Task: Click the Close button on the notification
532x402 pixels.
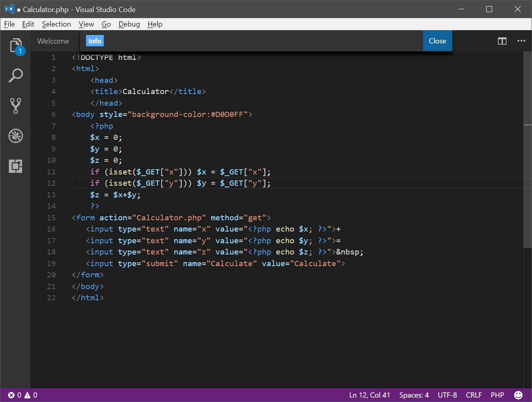Action: [438, 41]
